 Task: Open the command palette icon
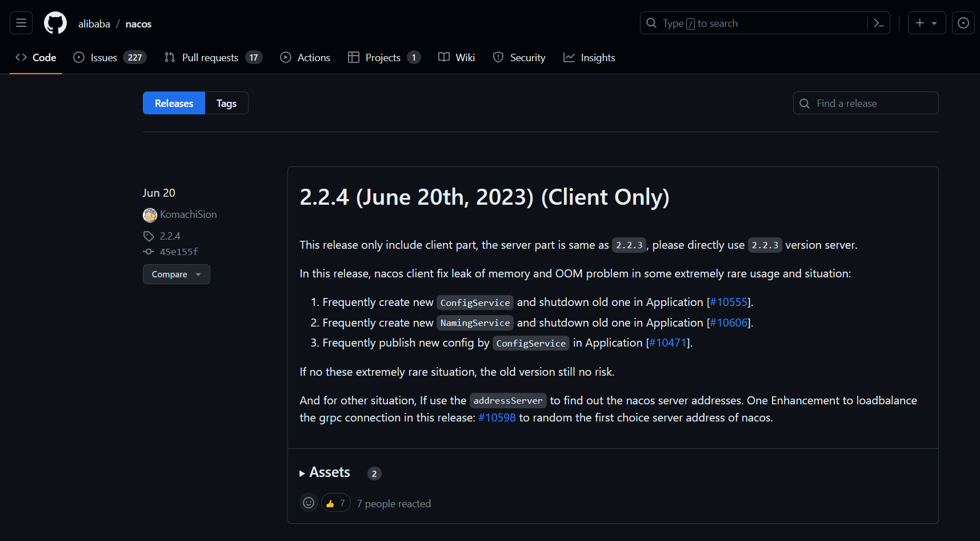[x=879, y=23]
